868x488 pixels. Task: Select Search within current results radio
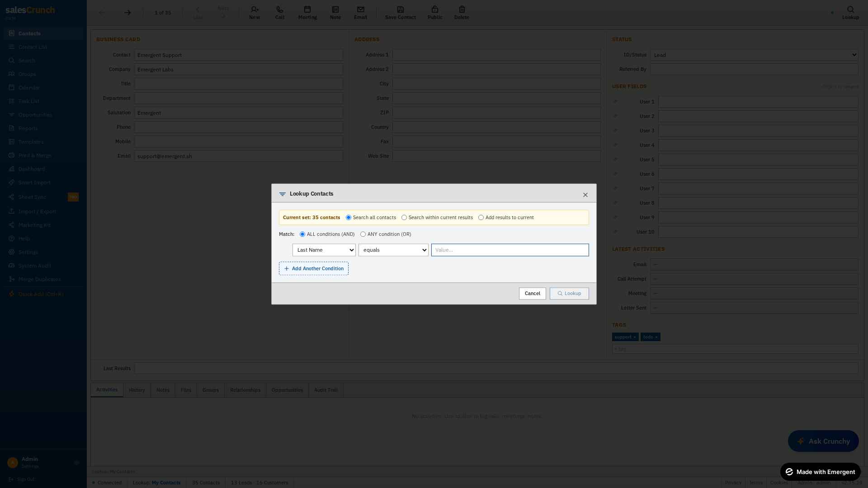pos(404,217)
